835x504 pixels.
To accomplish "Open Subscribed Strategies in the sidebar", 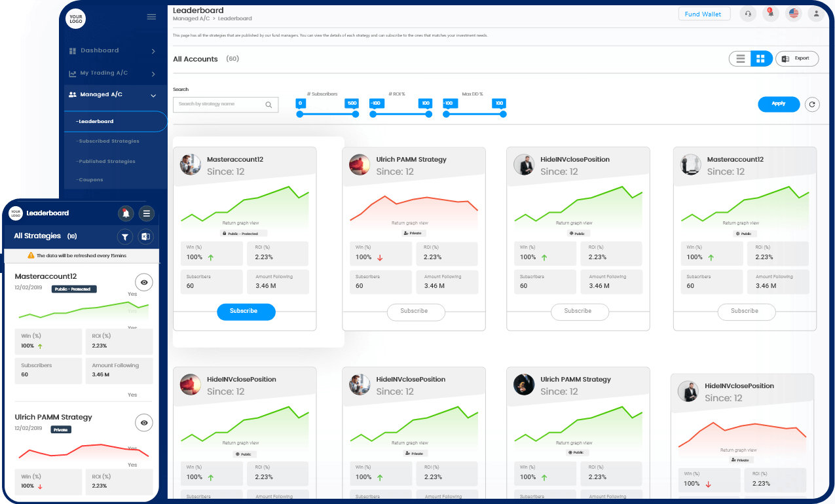I will tap(108, 141).
